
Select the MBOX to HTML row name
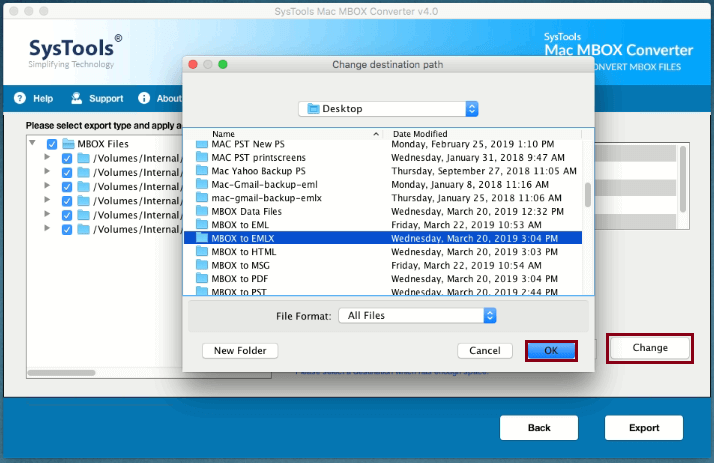[244, 252]
